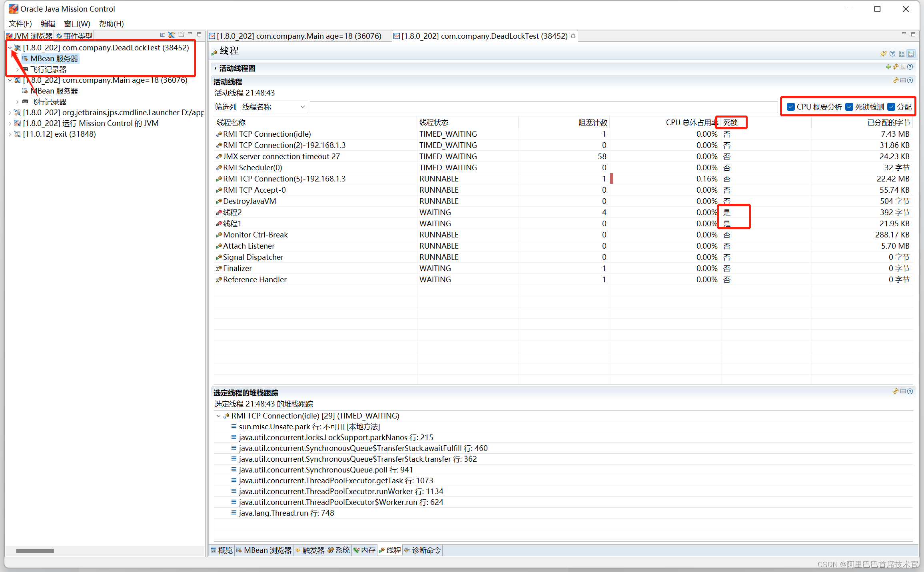
Task: Switch to the 触发器 bottom tab
Action: pos(310,550)
